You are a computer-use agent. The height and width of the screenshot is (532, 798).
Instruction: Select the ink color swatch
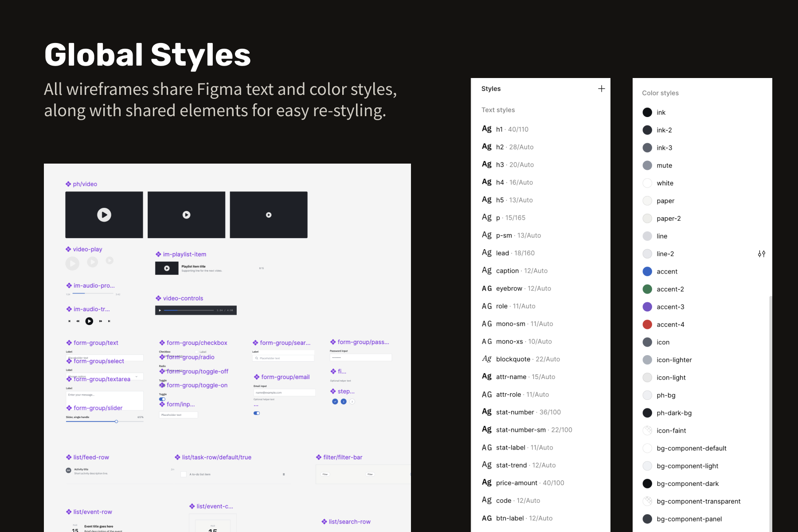coord(647,112)
